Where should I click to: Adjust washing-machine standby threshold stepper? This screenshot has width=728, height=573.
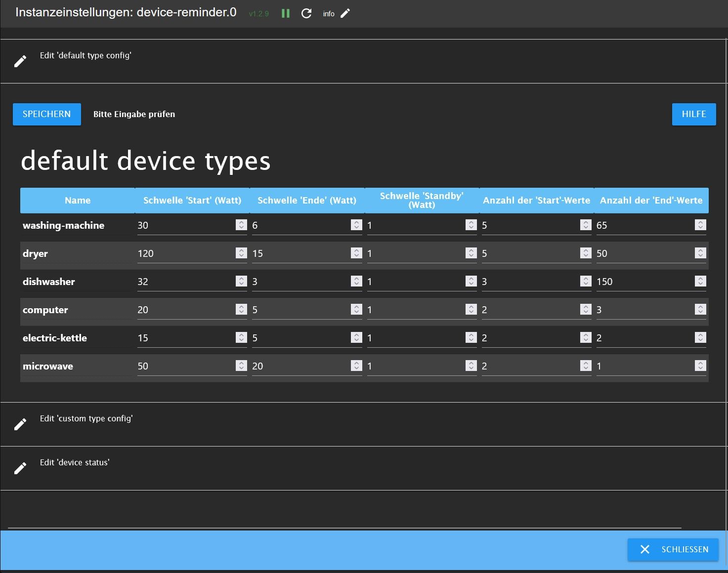coord(471,225)
